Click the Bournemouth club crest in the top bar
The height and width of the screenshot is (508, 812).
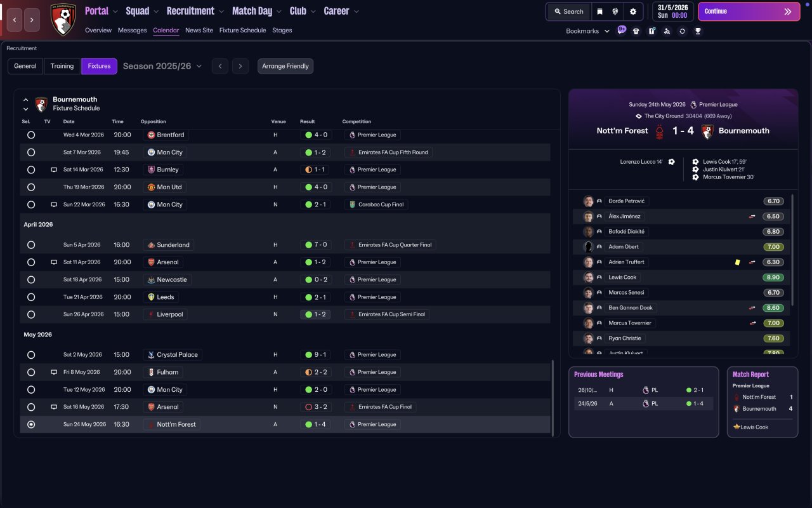tap(63, 19)
